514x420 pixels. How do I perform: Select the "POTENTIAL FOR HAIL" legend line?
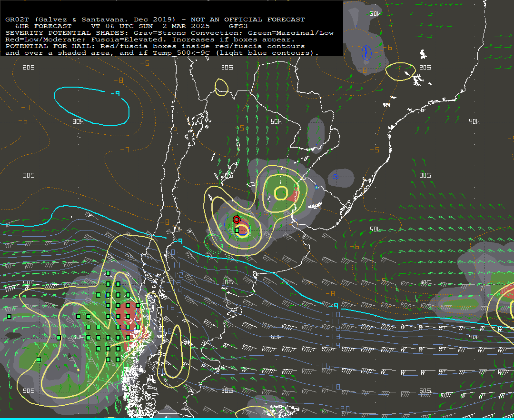(x=155, y=46)
